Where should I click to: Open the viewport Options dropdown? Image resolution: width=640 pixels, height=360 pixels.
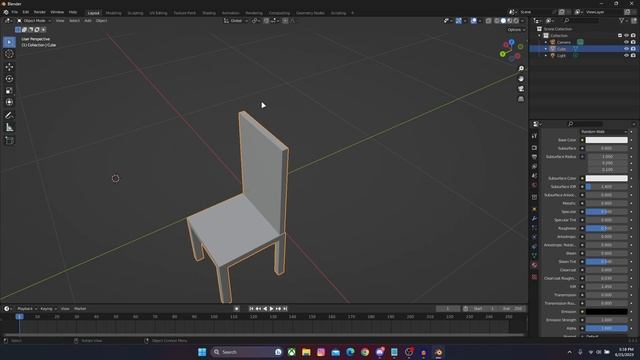coord(516,30)
